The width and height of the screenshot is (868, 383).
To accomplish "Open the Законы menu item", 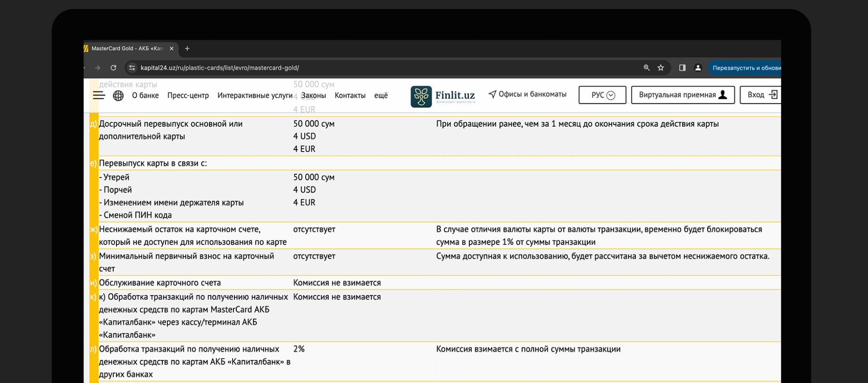I will coord(313,95).
